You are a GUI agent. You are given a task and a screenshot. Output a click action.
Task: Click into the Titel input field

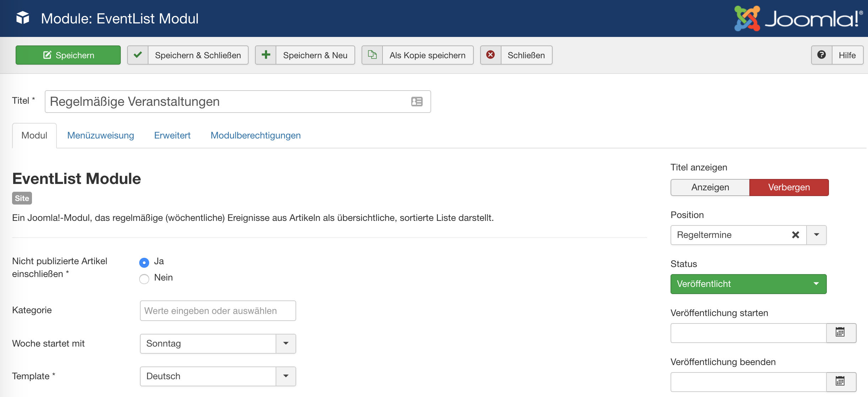coord(238,102)
